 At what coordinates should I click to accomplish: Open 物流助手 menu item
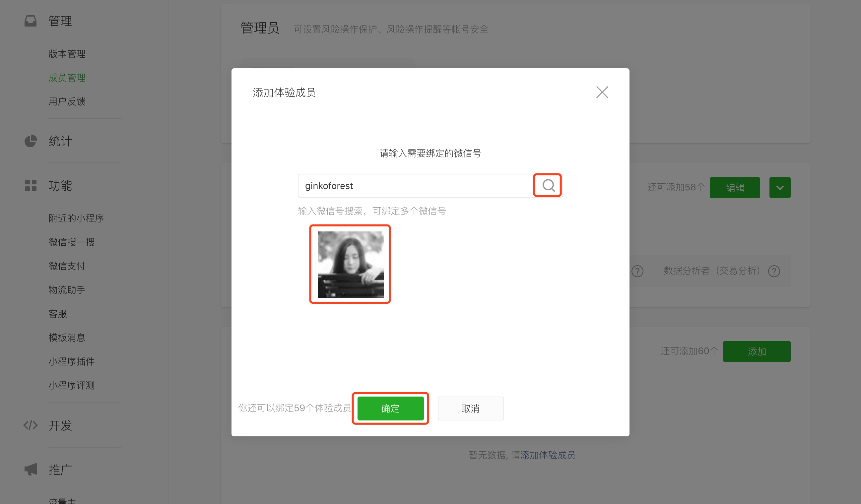(x=67, y=290)
